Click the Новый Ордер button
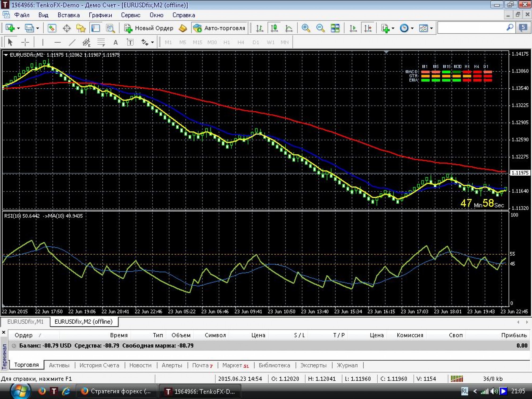The height and width of the screenshot is (399, 532). point(149,28)
